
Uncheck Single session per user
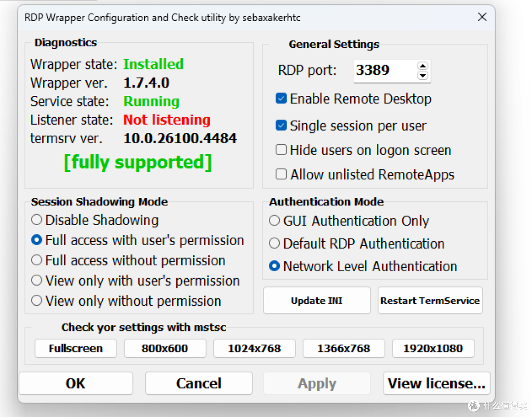pyautogui.click(x=281, y=126)
